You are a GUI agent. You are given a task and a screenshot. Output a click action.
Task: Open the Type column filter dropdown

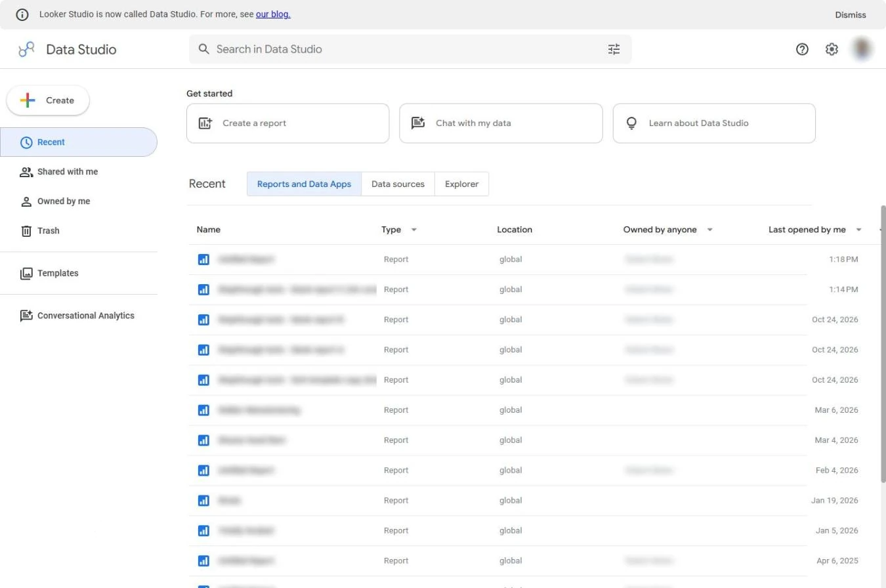[413, 230]
